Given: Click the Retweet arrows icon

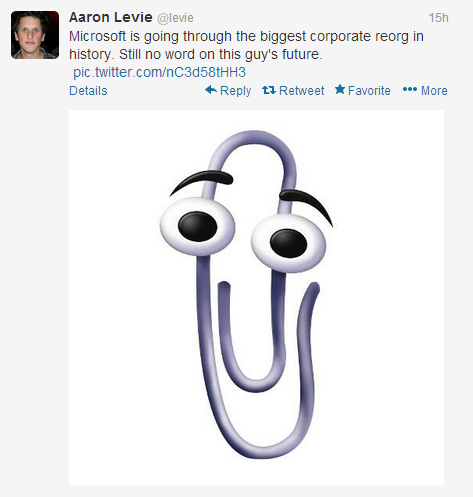Looking at the screenshot, I should click(x=269, y=90).
